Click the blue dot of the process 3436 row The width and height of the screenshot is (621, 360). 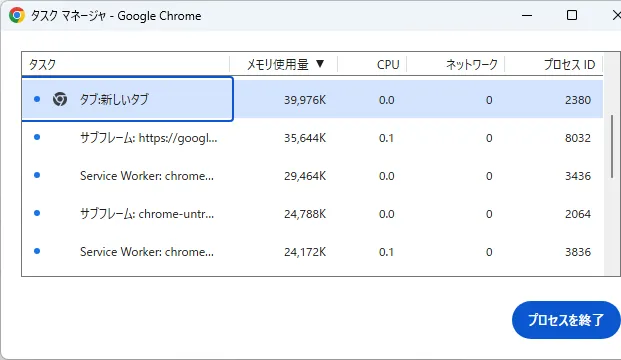coord(37,175)
